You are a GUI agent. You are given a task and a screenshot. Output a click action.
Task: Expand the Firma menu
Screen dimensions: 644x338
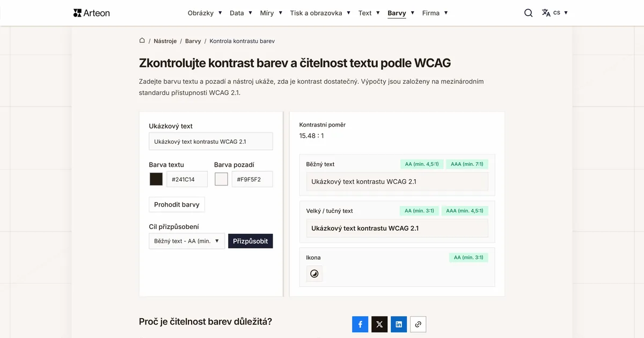tap(435, 13)
